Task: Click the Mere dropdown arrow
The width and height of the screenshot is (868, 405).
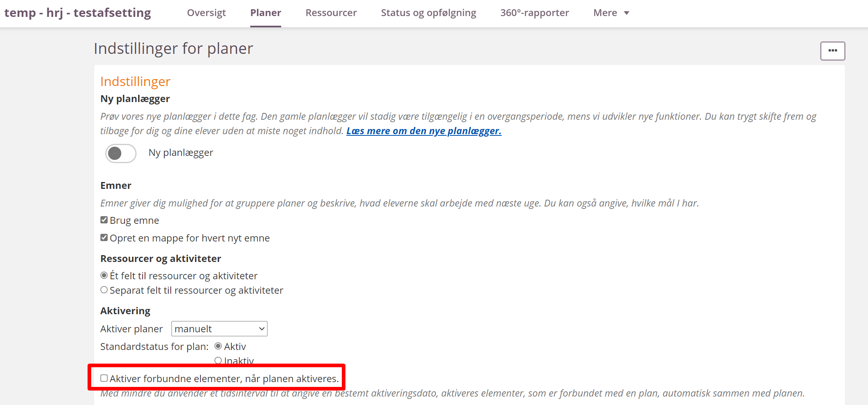Action: (627, 13)
